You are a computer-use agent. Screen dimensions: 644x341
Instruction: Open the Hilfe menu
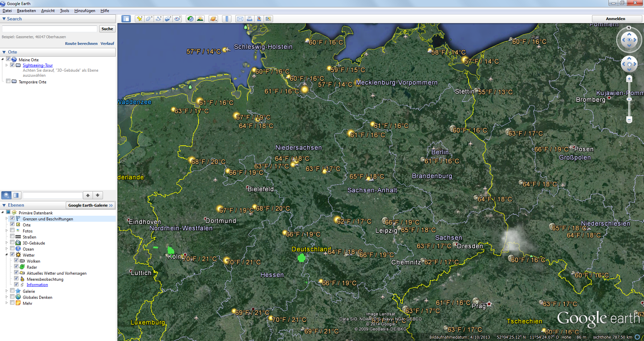coord(105,11)
